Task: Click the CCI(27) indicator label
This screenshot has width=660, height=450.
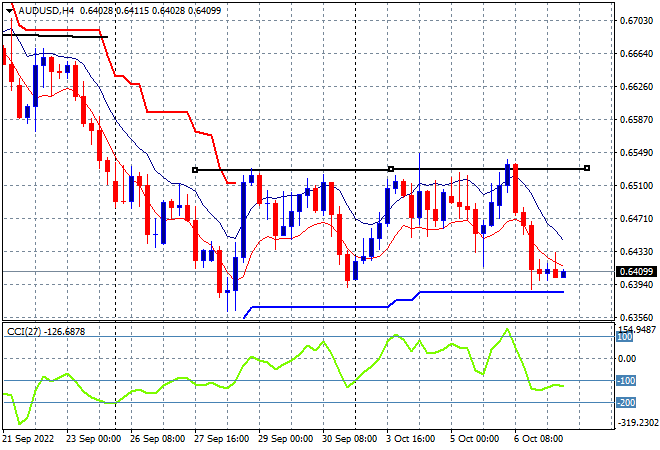Action: point(24,332)
